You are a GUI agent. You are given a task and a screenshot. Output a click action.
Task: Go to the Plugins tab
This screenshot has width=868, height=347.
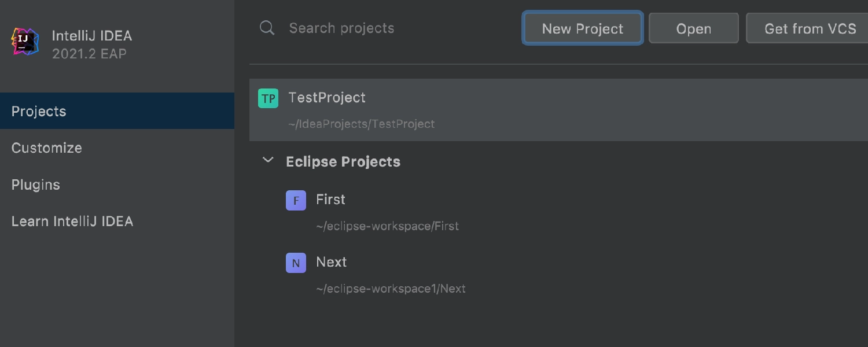click(117, 184)
